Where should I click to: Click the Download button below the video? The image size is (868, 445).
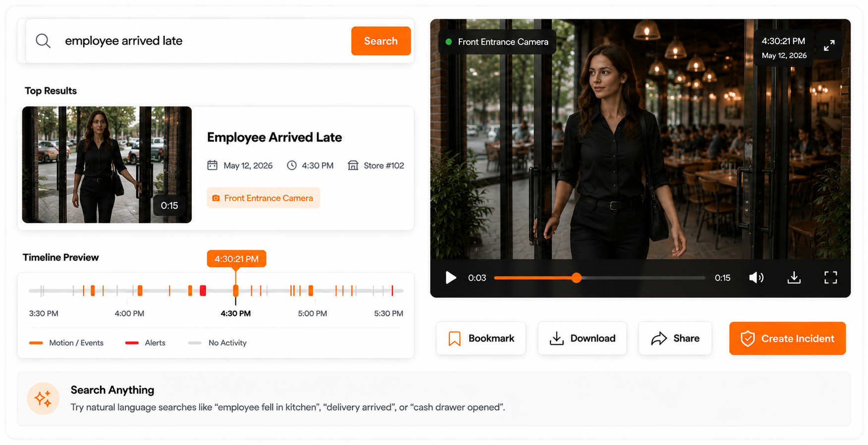pyautogui.click(x=582, y=338)
